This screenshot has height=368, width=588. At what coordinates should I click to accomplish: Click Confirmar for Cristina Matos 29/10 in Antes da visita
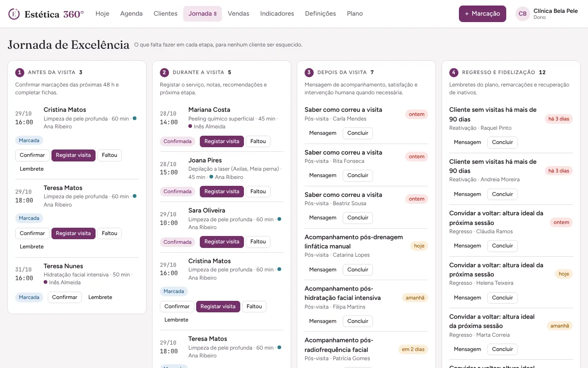coord(32,155)
